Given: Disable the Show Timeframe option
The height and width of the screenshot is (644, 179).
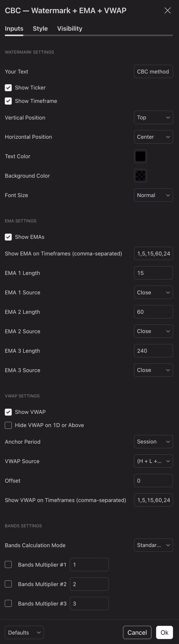Looking at the screenshot, I should pos(8,101).
